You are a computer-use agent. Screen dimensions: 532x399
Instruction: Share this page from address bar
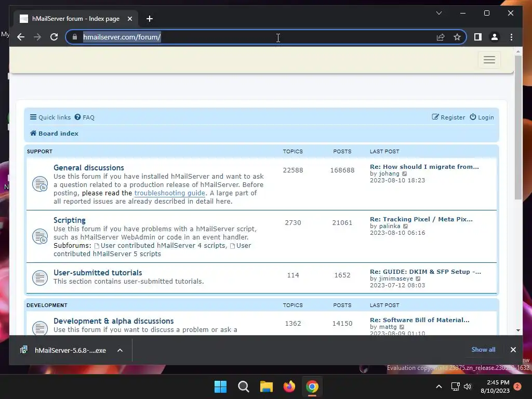[x=441, y=37]
